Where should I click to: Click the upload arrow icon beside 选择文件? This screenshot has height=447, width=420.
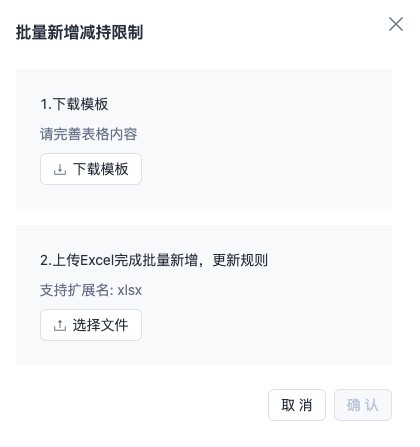[x=60, y=325]
